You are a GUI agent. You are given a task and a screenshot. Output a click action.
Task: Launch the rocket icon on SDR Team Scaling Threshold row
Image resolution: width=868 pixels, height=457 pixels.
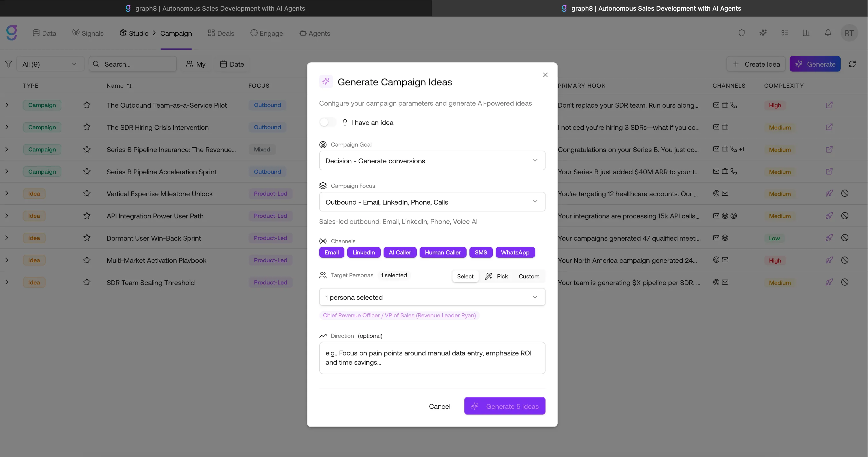pos(829,282)
